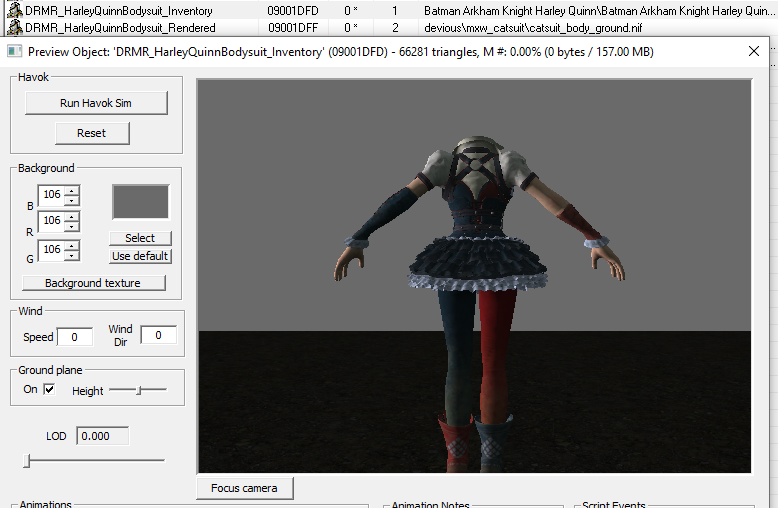Increase the B background value

(x=72, y=190)
